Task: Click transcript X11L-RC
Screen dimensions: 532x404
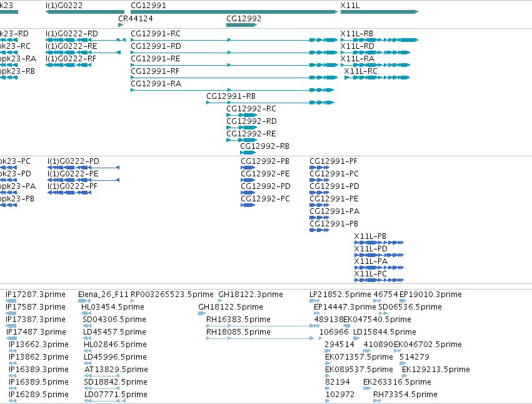Action: [x=378, y=78]
